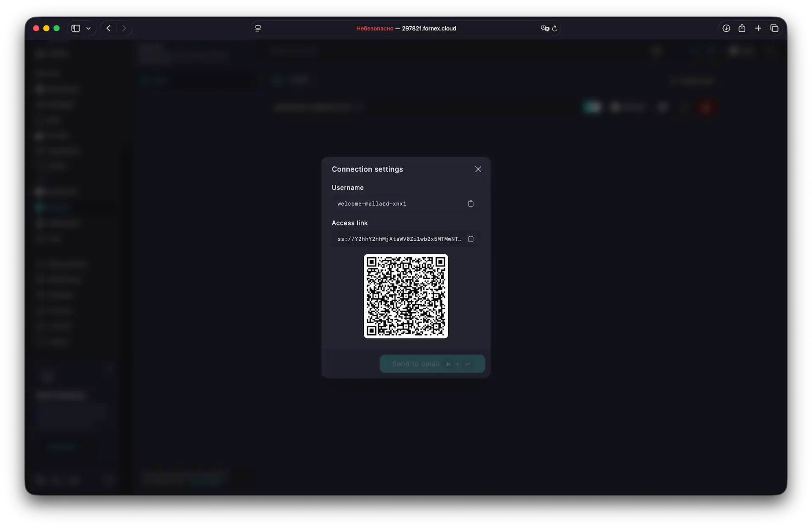Open page settings left of the address bar

[258, 28]
